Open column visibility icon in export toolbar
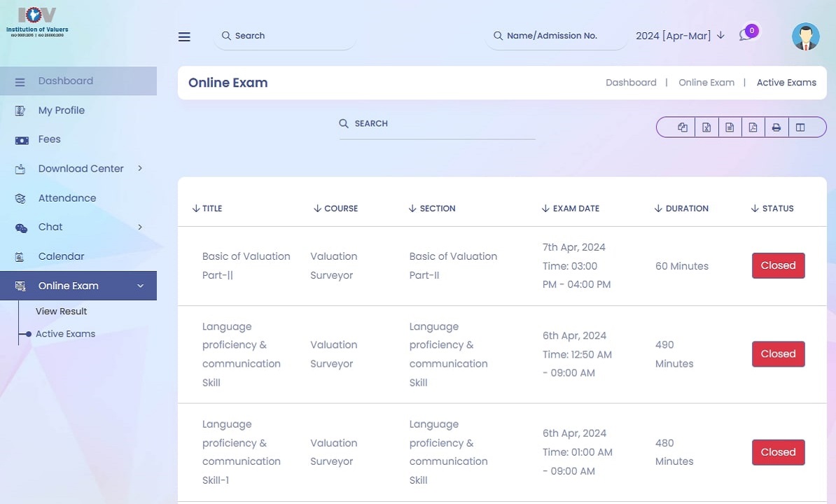The image size is (836, 504). point(800,127)
